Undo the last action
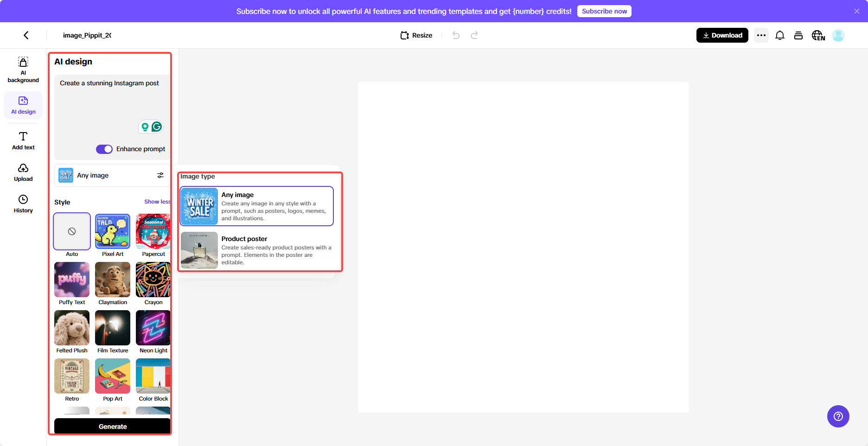This screenshot has width=868, height=446. (456, 35)
